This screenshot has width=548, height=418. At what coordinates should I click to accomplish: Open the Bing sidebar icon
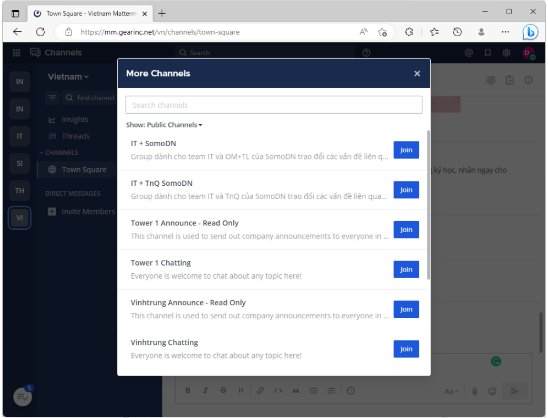[530, 32]
